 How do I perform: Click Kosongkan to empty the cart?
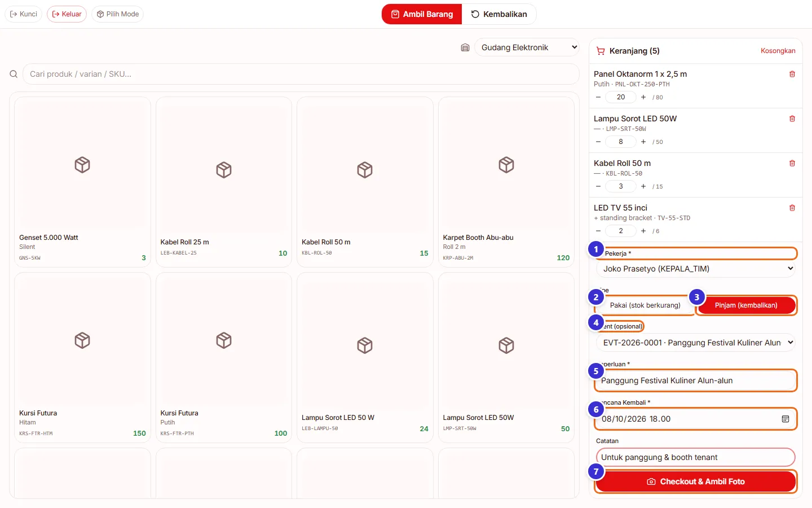coord(778,51)
